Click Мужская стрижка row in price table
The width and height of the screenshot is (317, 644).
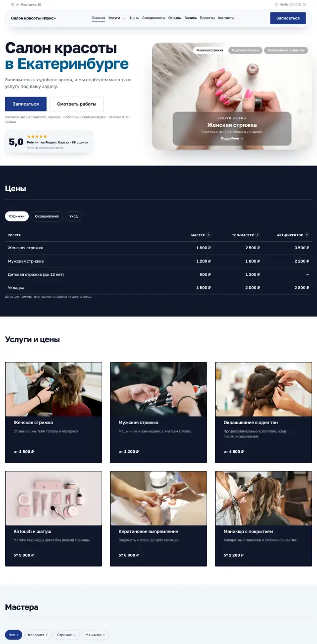158,261
